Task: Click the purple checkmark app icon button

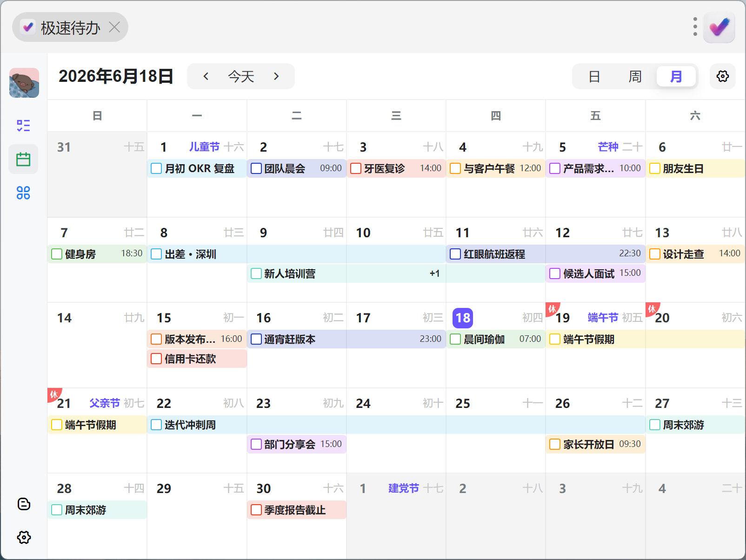Action: [719, 27]
